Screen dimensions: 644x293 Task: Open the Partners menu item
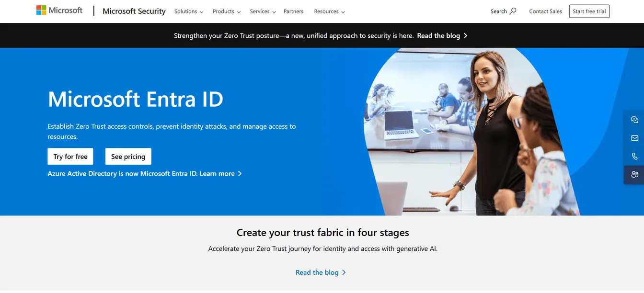pos(293,11)
